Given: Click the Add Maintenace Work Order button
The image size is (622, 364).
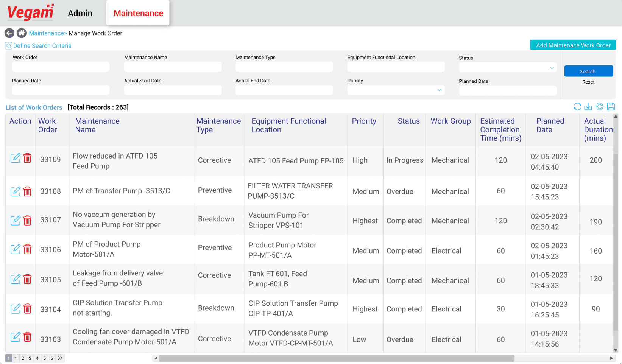Looking at the screenshot, I should click(x=573, y=45).
